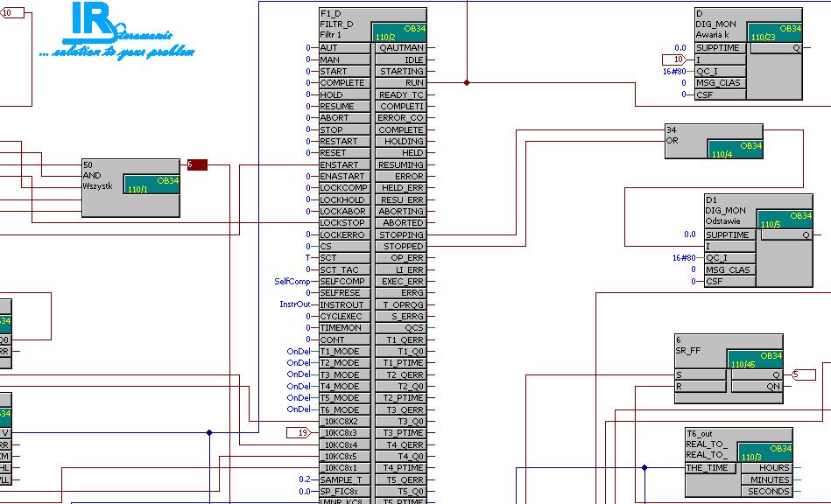
Task: Click the OB34 110/23 box on block D
Action: click(774, 32)
